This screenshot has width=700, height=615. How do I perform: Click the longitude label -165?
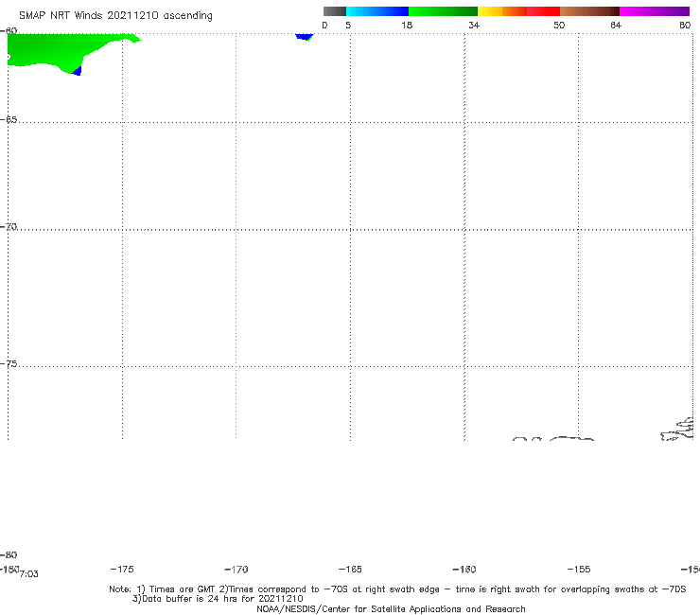point(350,569)
